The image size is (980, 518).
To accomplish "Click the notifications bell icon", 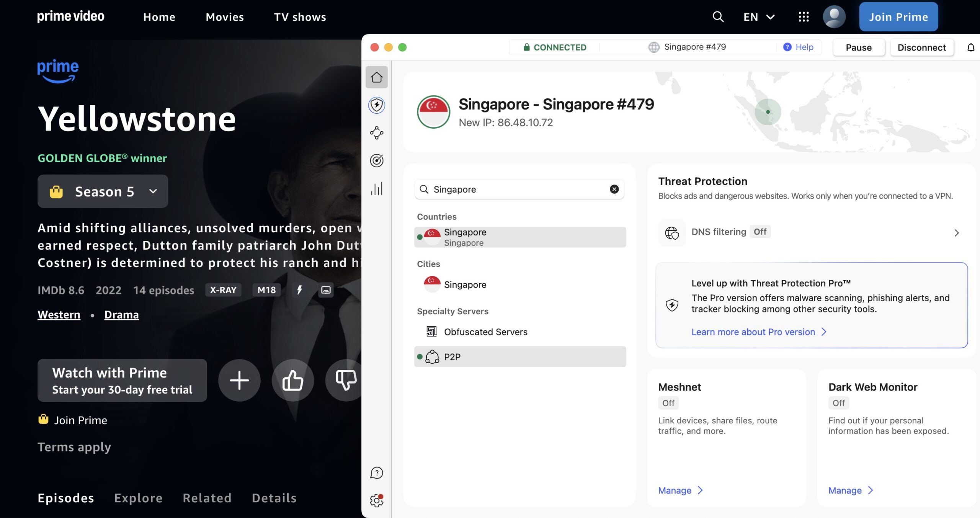I will [971, 47].
